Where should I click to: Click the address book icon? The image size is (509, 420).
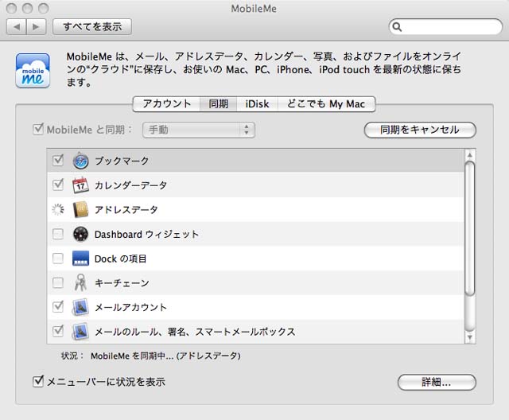coord(80,210)
